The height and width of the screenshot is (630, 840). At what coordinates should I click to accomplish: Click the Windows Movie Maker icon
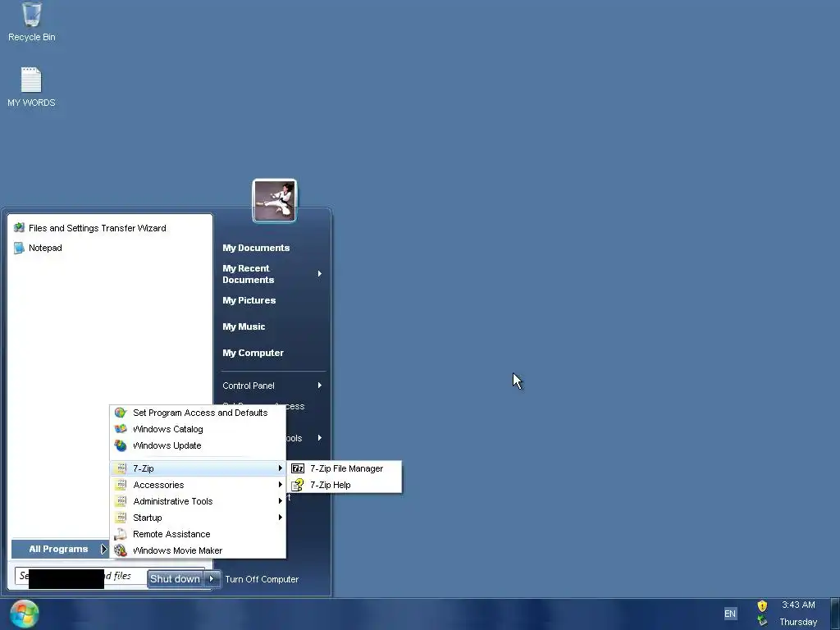121,550
